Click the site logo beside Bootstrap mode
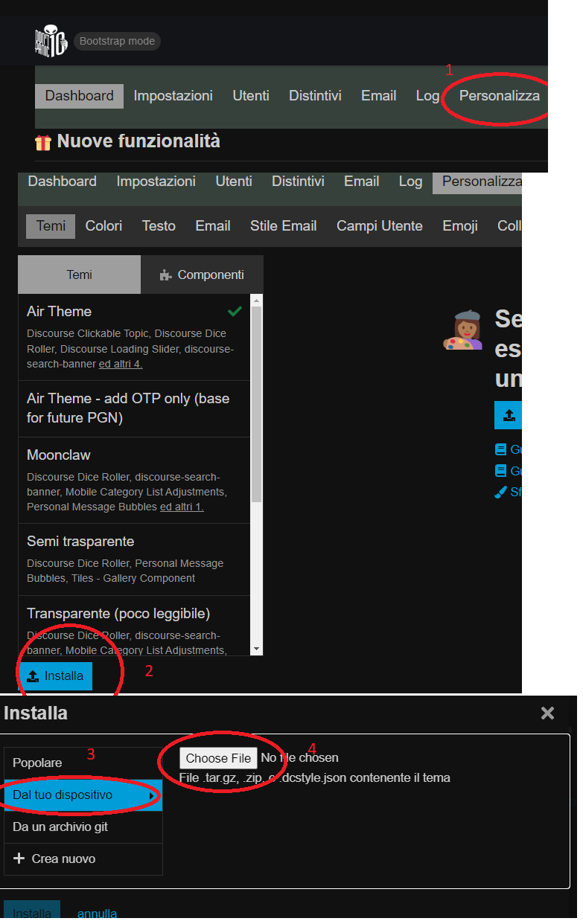 tap(51, 41)
